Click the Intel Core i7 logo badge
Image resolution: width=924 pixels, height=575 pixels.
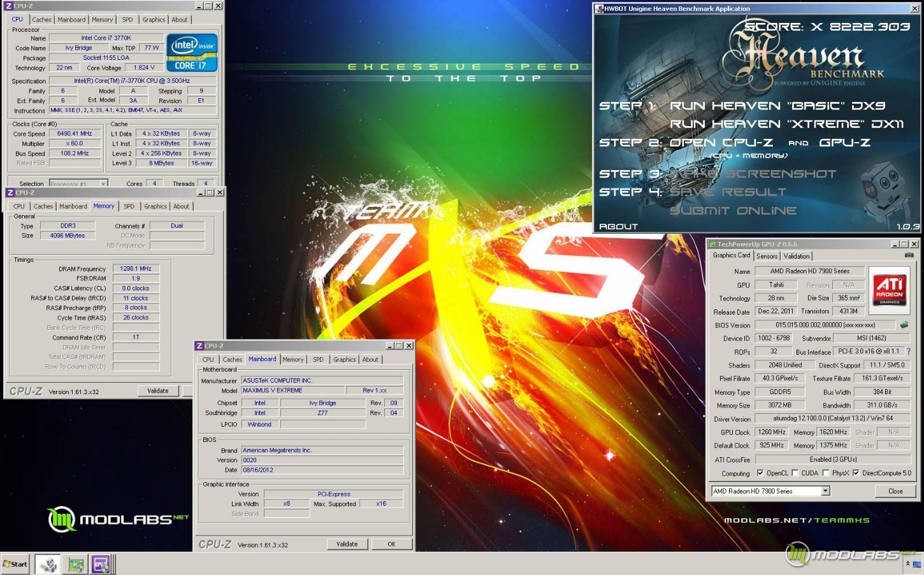192,52
